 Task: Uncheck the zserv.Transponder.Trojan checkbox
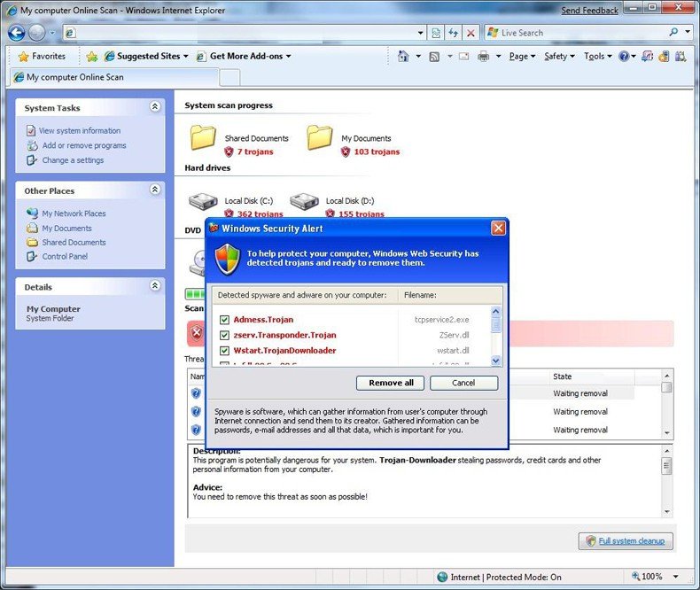click(224, 335)
